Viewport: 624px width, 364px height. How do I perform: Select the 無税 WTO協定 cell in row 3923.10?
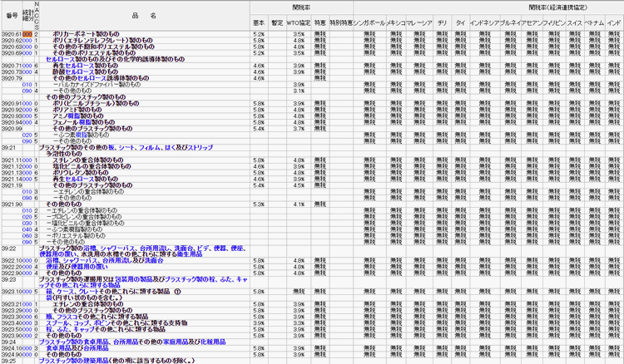point(299,292)
